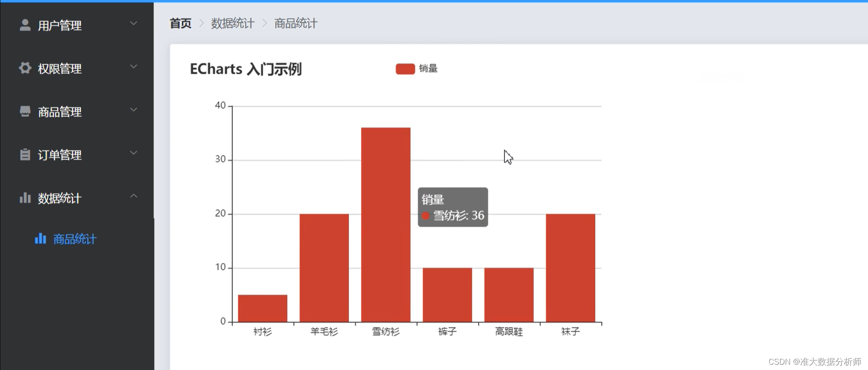Expand the 用户管理 chevron
Viewport: 868px width, 370px height.
[x=134, y=23]
